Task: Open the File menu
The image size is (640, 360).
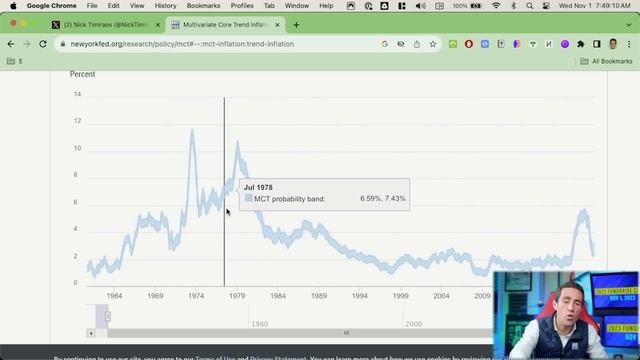Action: [92, 6]
